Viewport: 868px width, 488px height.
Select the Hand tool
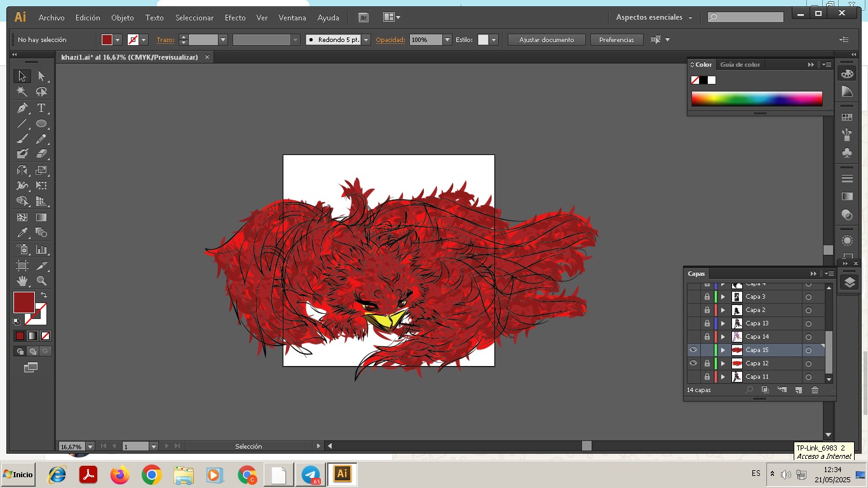[x=22, y=281]
